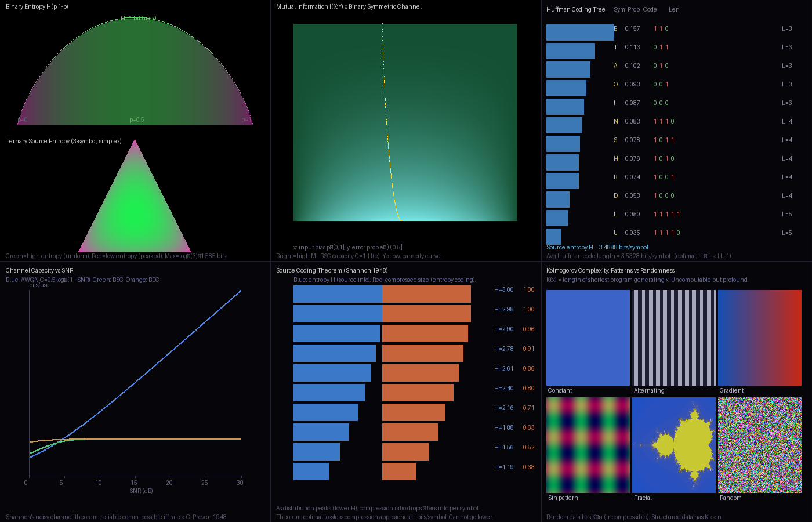Click the Fractal Mandelbrot thumbnail
The width and height of the screenshot is (812, 522).
[x=673, y=445]
